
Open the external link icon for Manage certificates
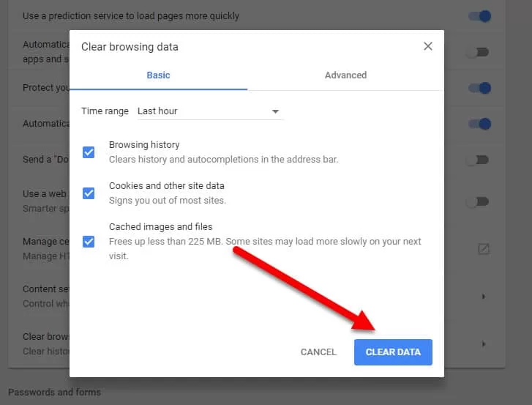[483, 249]
